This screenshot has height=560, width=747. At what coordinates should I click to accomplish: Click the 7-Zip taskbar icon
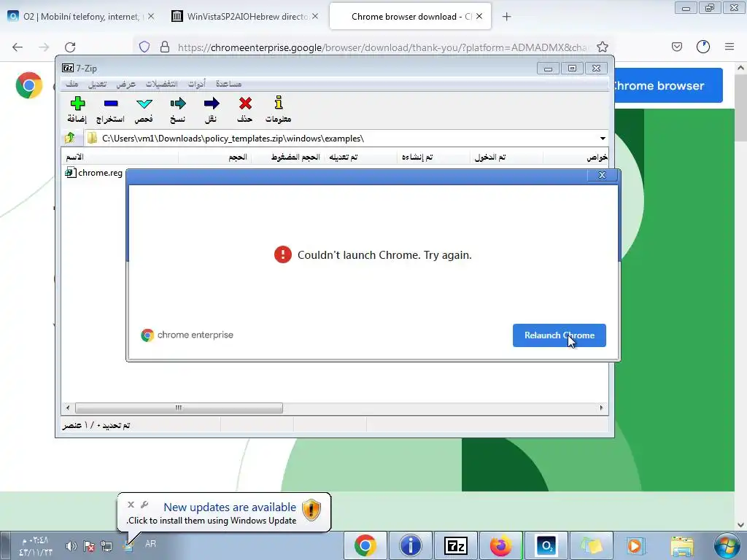pos(455,545)
